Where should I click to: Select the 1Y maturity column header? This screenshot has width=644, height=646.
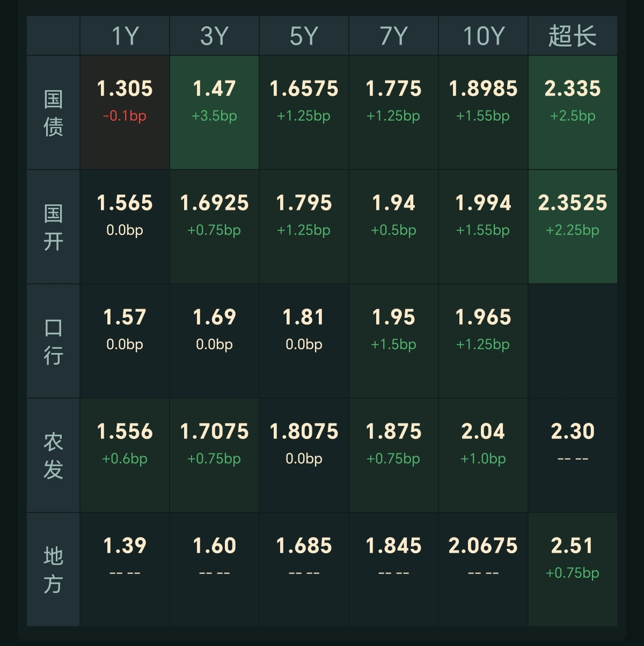tap(125, 36)
